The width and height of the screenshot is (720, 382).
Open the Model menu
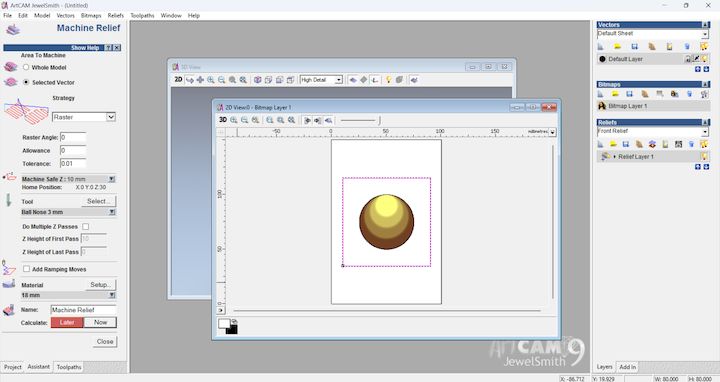[x=42, y=15]
